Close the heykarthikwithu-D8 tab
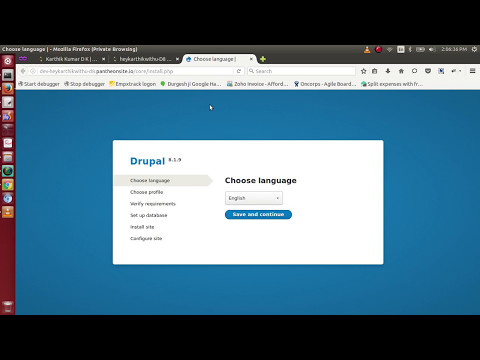480x360 pixels. [x=177, y=59]
